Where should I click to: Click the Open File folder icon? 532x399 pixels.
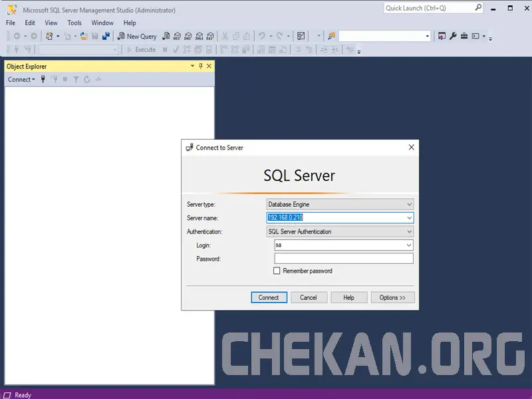coord(84,36)
